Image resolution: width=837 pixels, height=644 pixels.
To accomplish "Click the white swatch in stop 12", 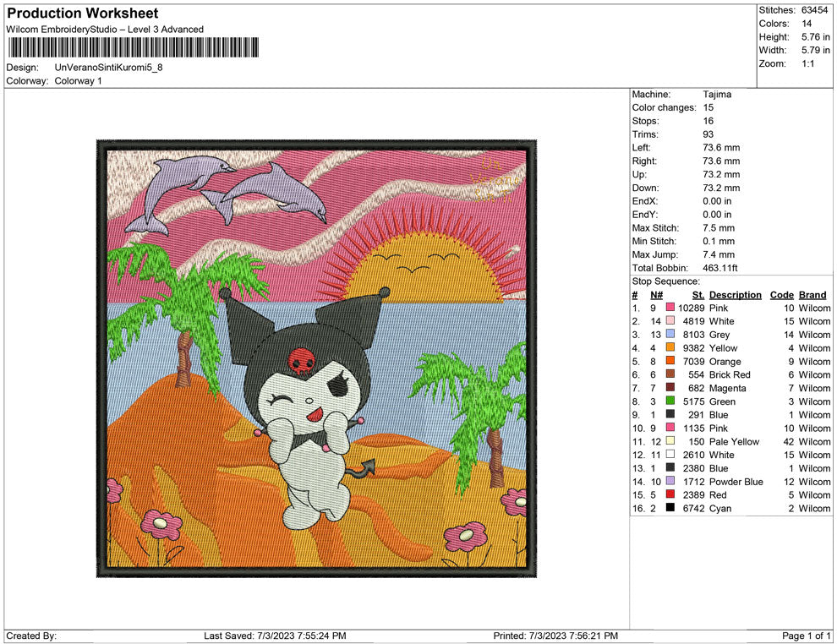I will pyautogui.click(x=670, y=454).
